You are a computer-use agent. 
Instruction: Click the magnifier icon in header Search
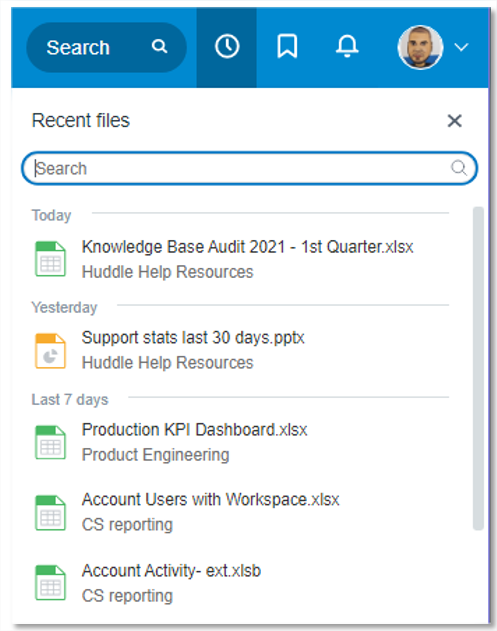coord(159,47)
